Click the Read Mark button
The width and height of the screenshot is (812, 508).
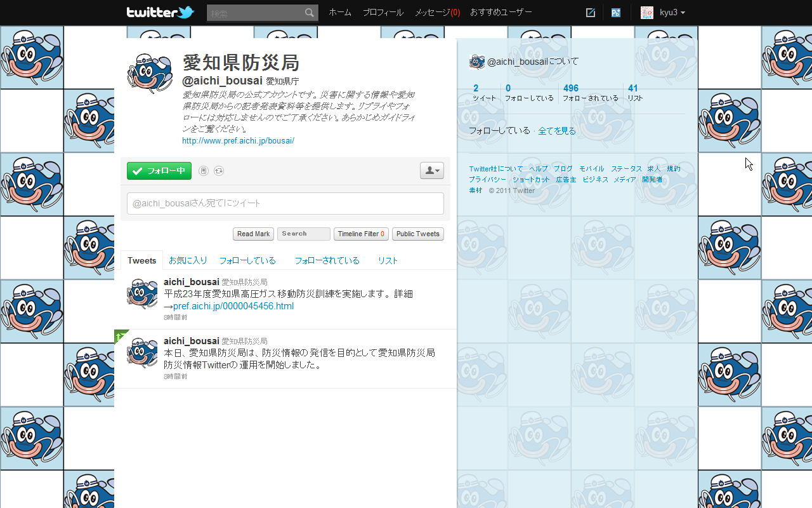click(x=254, y=234)
